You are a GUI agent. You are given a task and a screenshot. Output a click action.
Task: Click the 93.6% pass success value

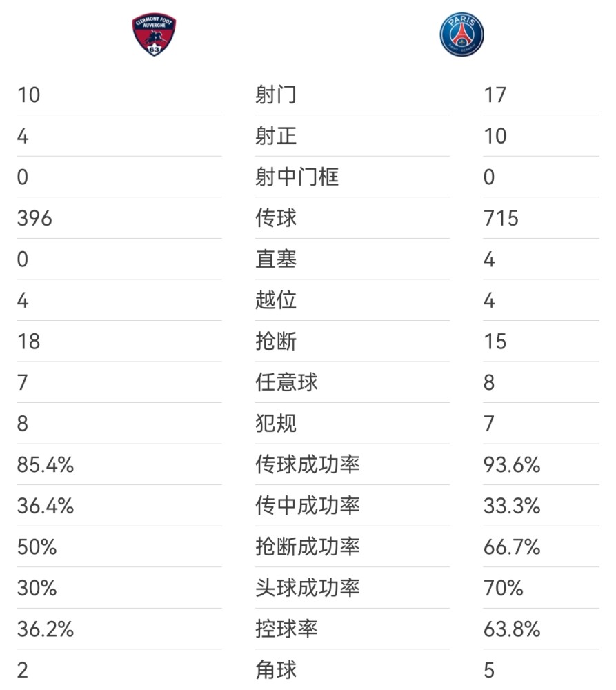pos(512,464)
